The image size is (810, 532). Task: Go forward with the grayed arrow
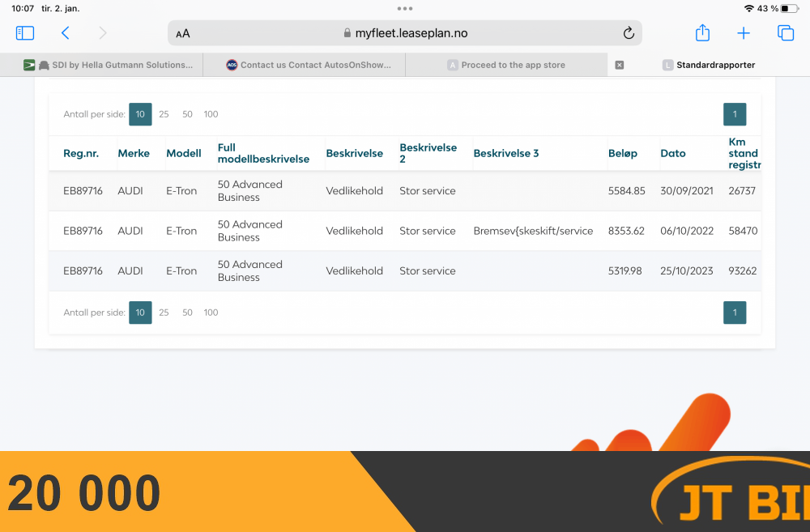click(x=102, y=33)
